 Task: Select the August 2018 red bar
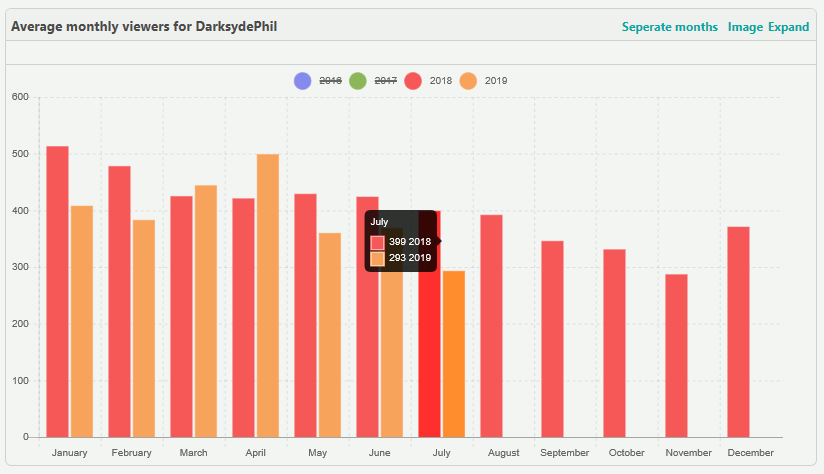click(x=491, y=326)
